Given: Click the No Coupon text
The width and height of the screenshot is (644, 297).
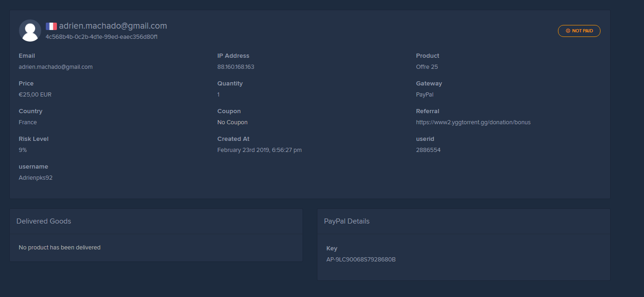Looking at the screenshot, I should click(x=232, y=122).
